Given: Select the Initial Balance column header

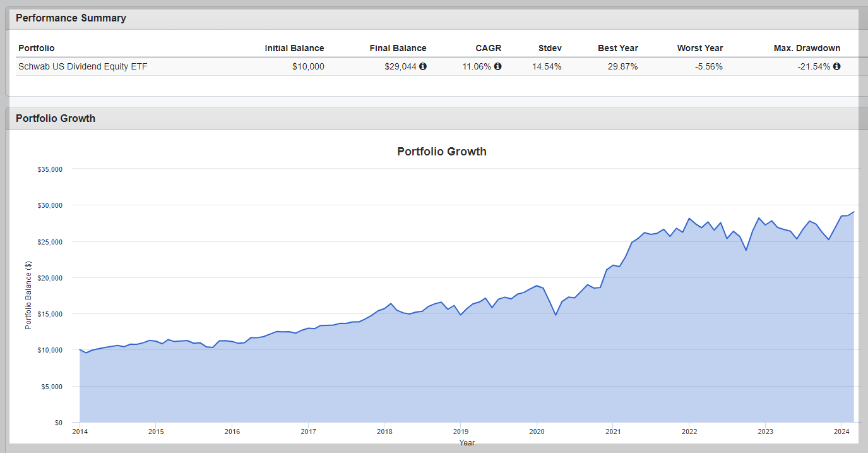Looking at the screenshot, I should pos(294,48).
